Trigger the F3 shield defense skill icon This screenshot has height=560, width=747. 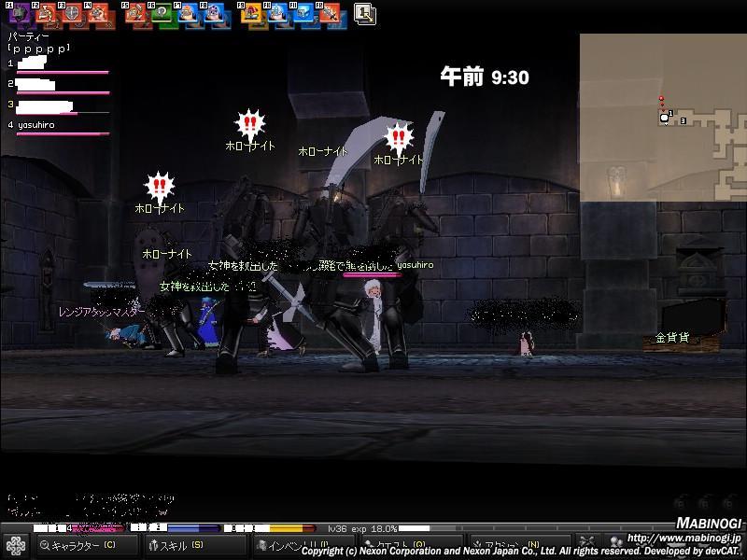73,13
